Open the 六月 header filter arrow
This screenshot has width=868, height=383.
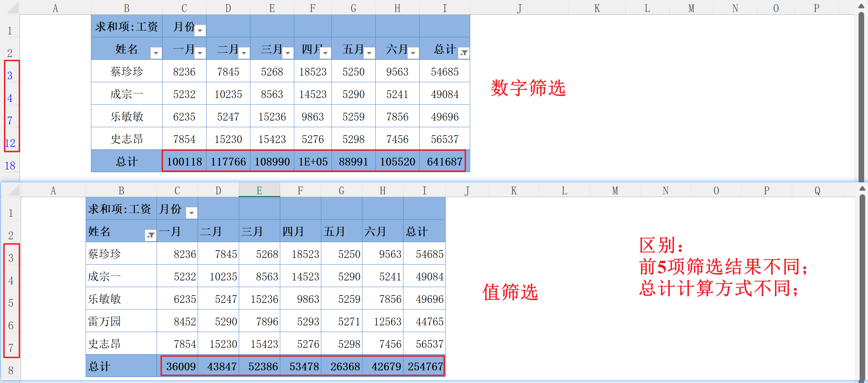click(x=413, y=53)
